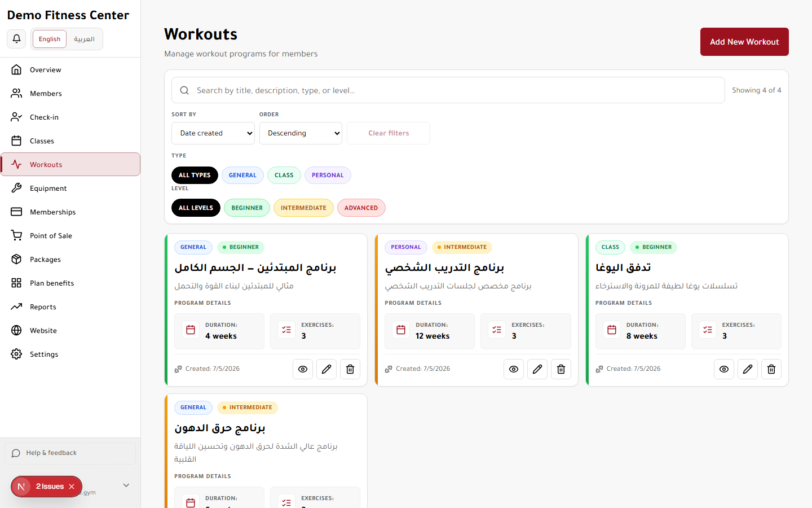
Task: Delete the 12 weeks personal workout
Action: click(561, 369)
